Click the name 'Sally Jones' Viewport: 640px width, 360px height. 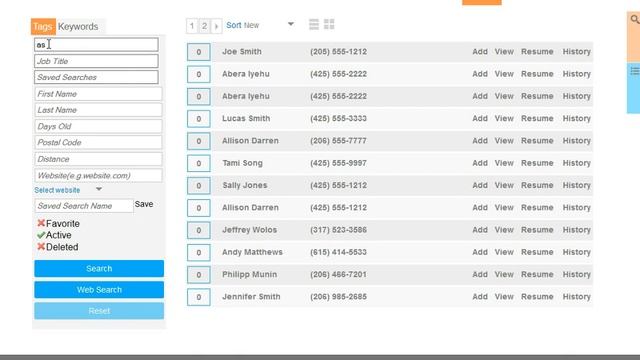click(x=244, y=185)
